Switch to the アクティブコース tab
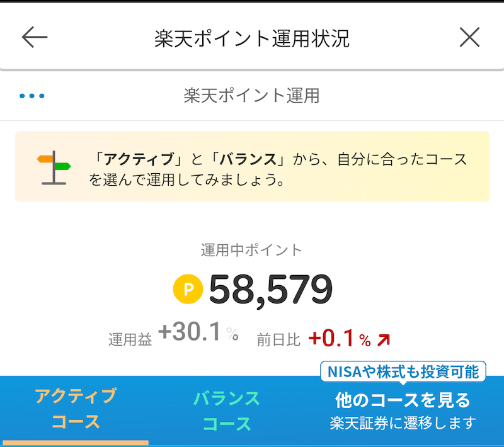This screenshot has width=504, height=447. tap(76, 409)
